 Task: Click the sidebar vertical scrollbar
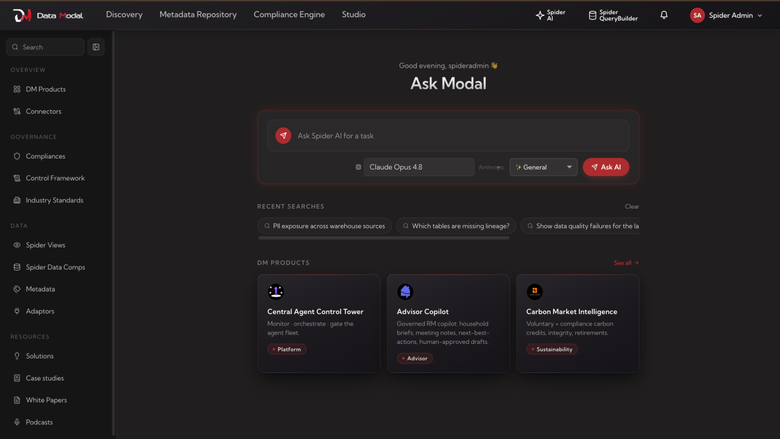pyautogui.click(x=113, y=234)
